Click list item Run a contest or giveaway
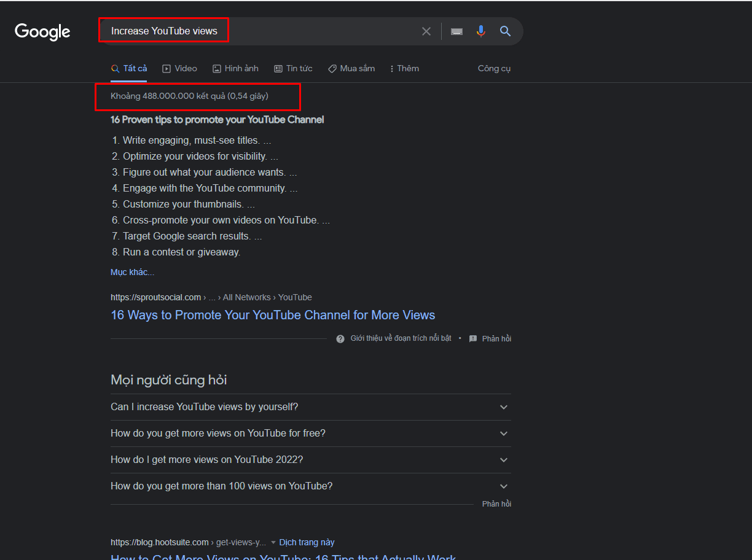Image resolution: width=752 pixels, height=560 pixels. point(181,252)
